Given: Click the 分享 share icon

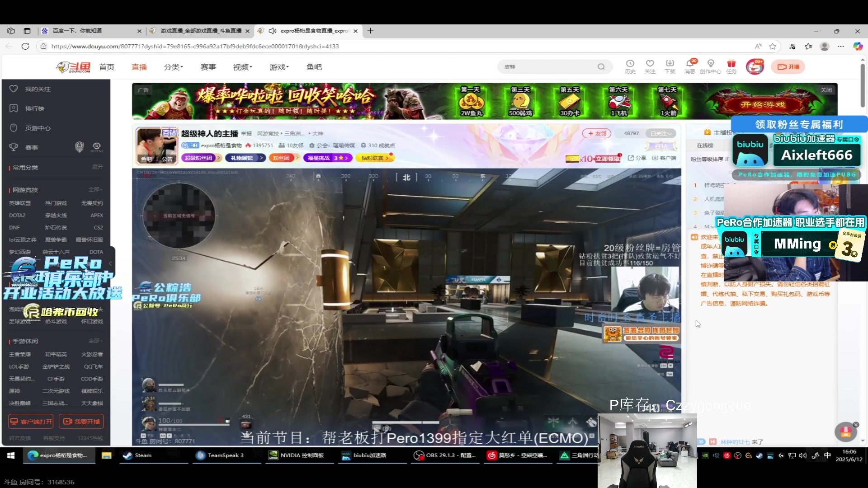Looking at the screenshot, I should 637,158.
